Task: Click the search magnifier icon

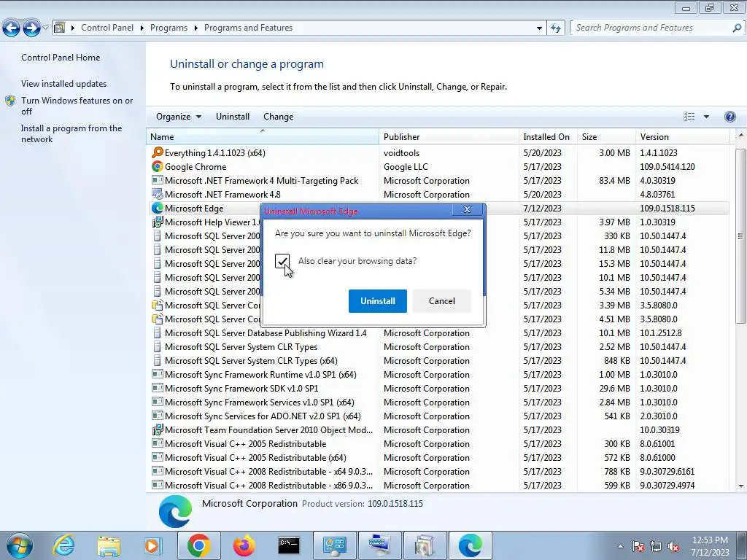Action: (x=737, y=28)
